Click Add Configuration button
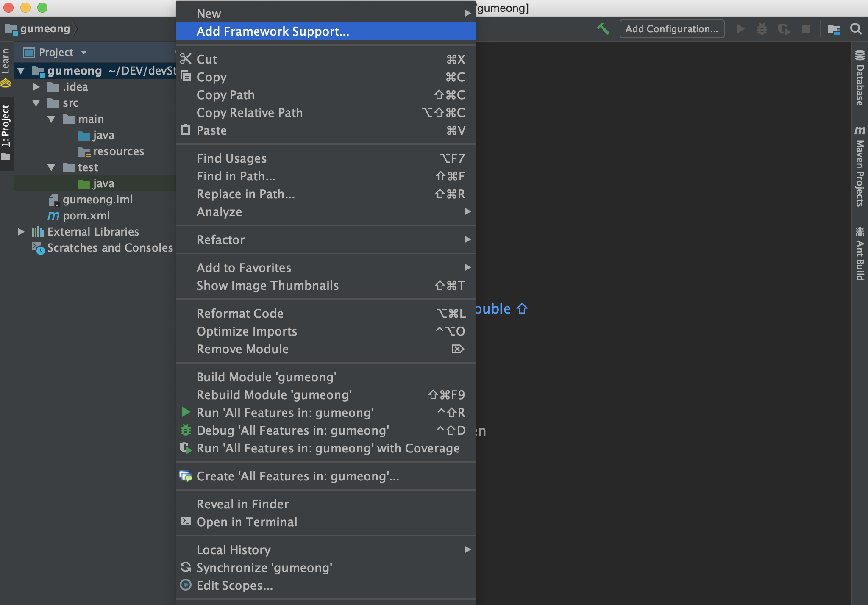Image resolution: width=868 pixels, height=605 pixels. [x=671, y=29]
